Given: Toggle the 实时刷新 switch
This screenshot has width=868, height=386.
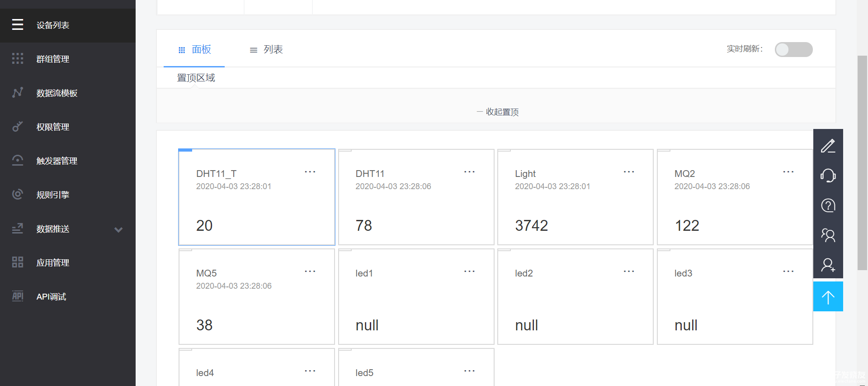Looking at the screenshot, I should click(x=793, y=49).
